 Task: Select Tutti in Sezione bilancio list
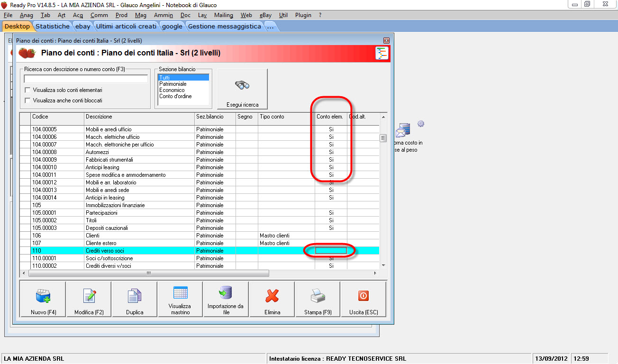[x=183, y=78]
